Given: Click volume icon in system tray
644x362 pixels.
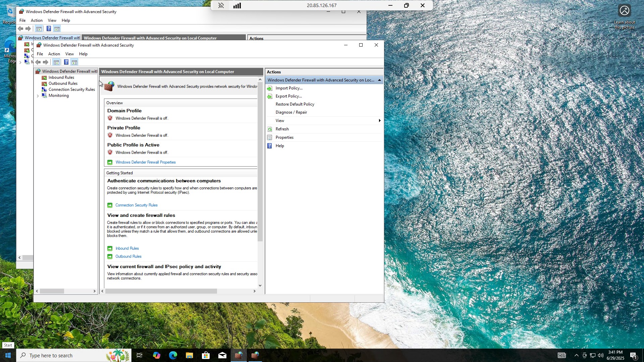Looking at the screenshot, I should [x=601, y=355].
